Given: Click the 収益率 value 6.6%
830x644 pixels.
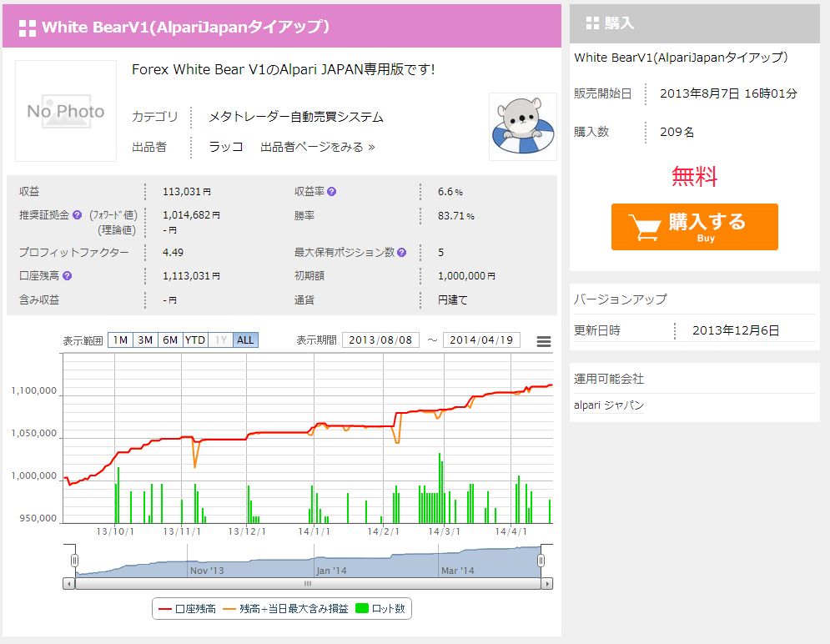Looking at the screenshot, I should [x=450, y=192].
